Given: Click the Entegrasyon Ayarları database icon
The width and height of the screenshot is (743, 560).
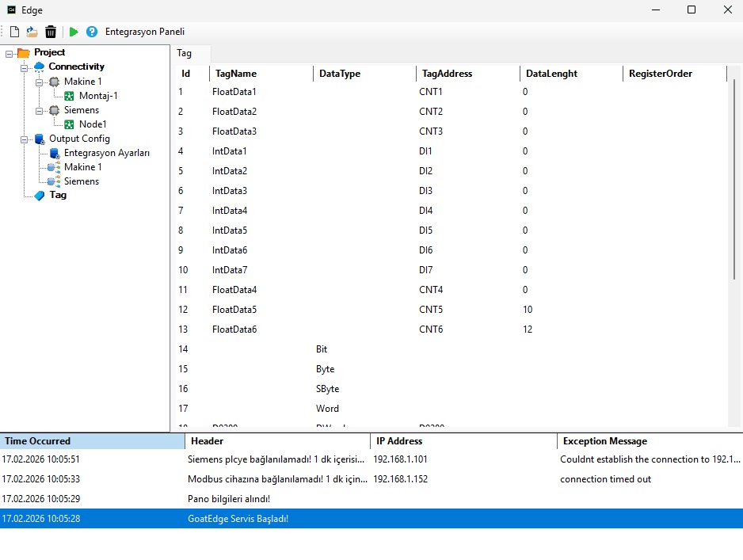Looking at the screenshot, I should [x=56, y=153].
